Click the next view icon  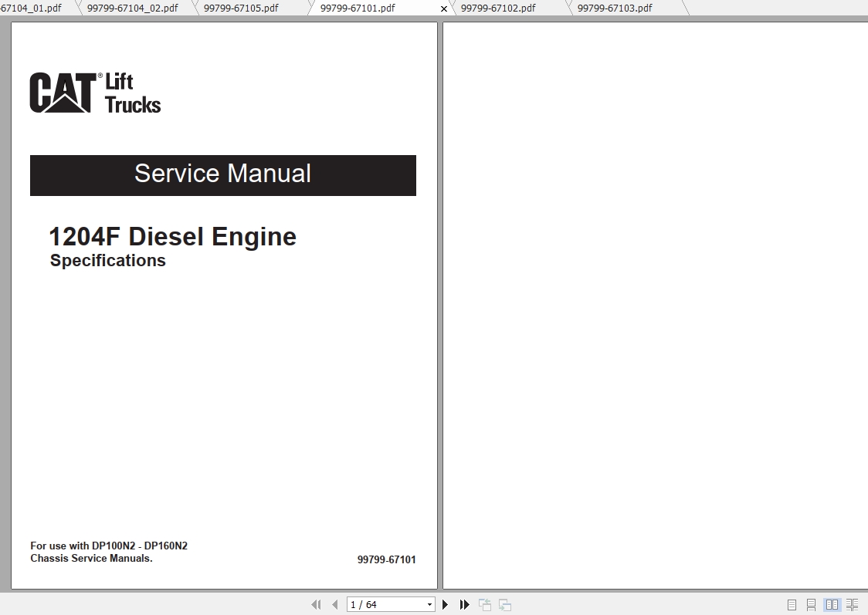504,604
